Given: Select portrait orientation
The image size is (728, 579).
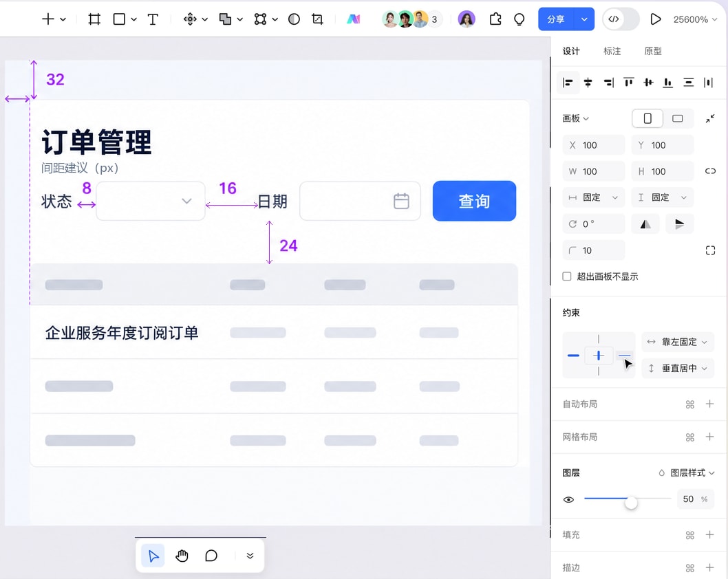Looking at the screenshot, I should pyautogui.click(x=647, y=119).
